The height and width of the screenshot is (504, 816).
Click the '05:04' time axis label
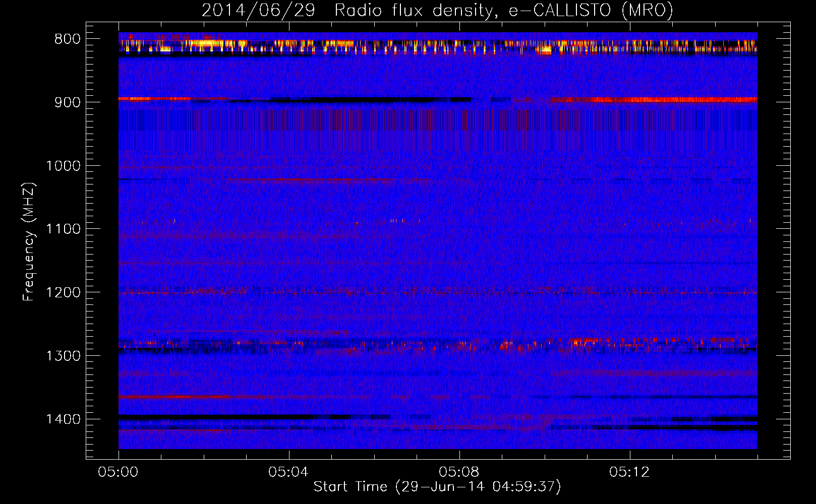[x=289, y=472]
